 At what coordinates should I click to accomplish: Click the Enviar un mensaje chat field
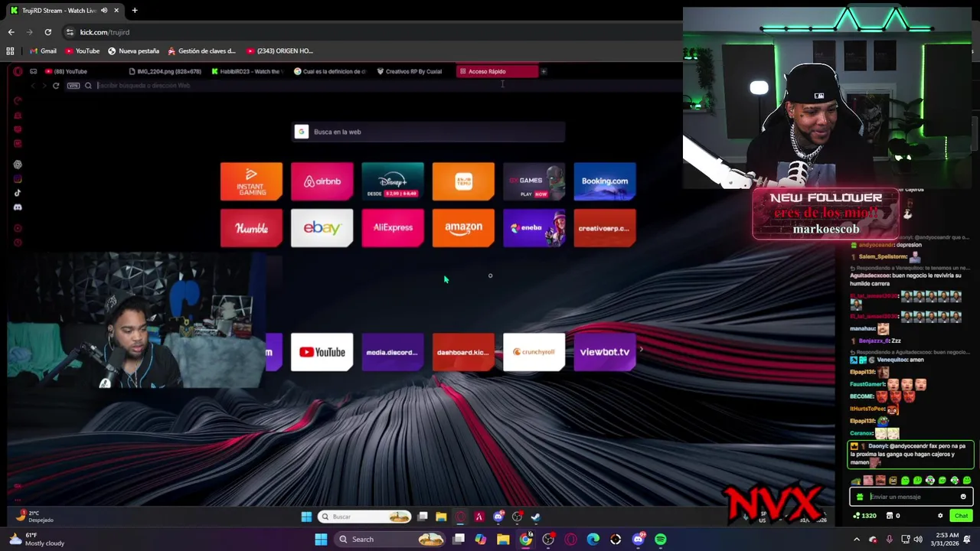pyautogui.click(x=911, y=497)
